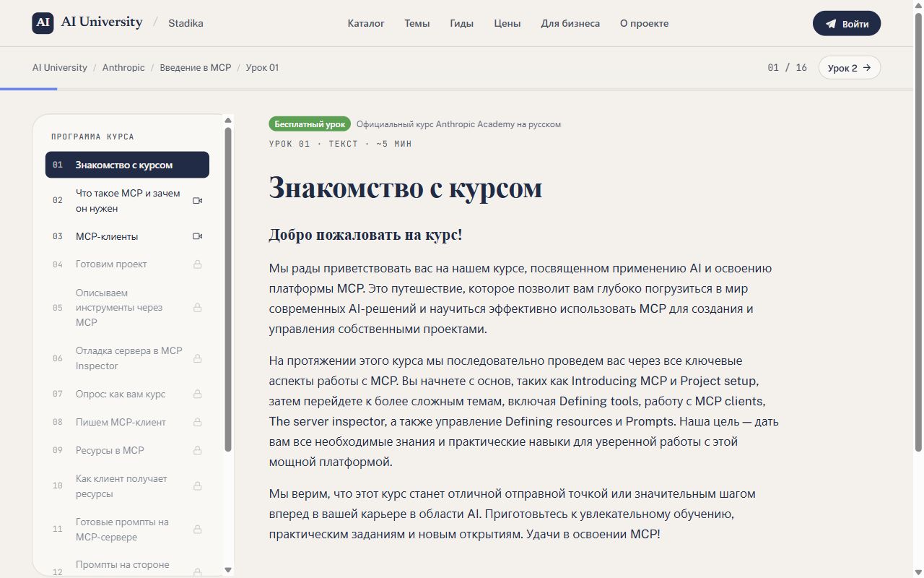This screenshot has height=578, width=924.
Task: Click the course sidebar scrollbar thumb
Action: (x=228, y=289)
